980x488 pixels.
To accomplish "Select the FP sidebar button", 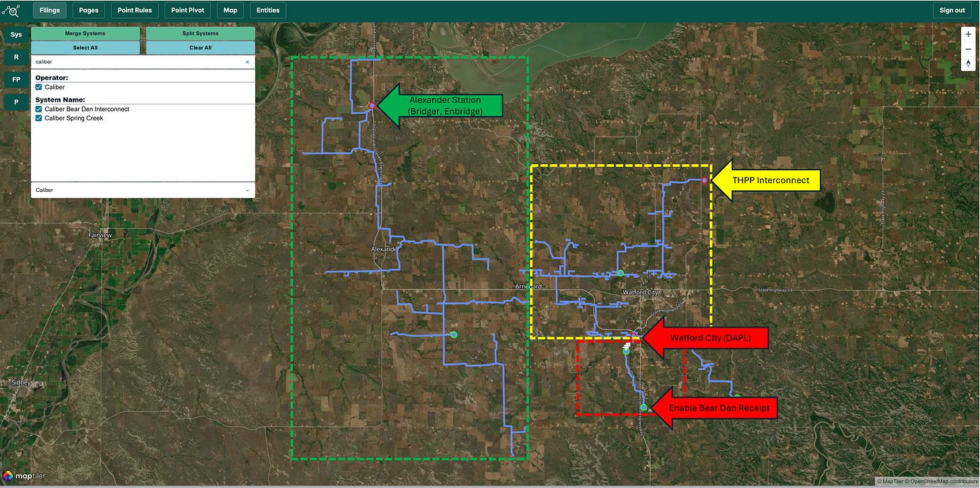I will tap(15, 80).
